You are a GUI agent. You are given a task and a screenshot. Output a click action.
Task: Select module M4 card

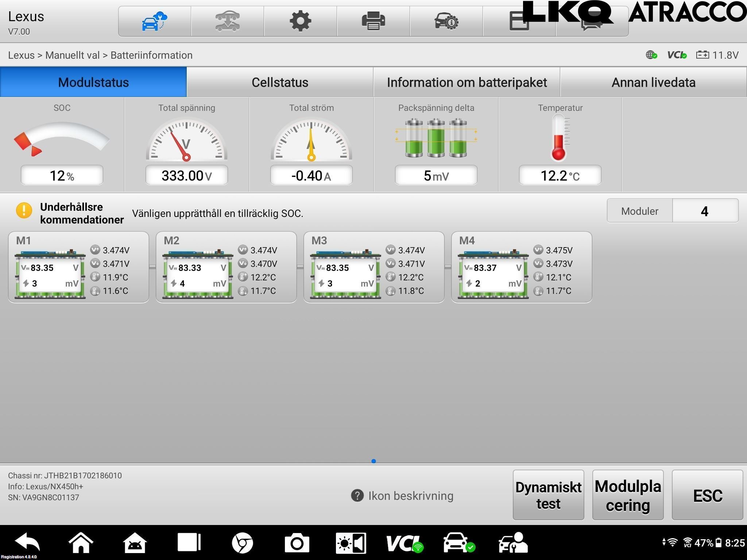click(x=522, y=267)
